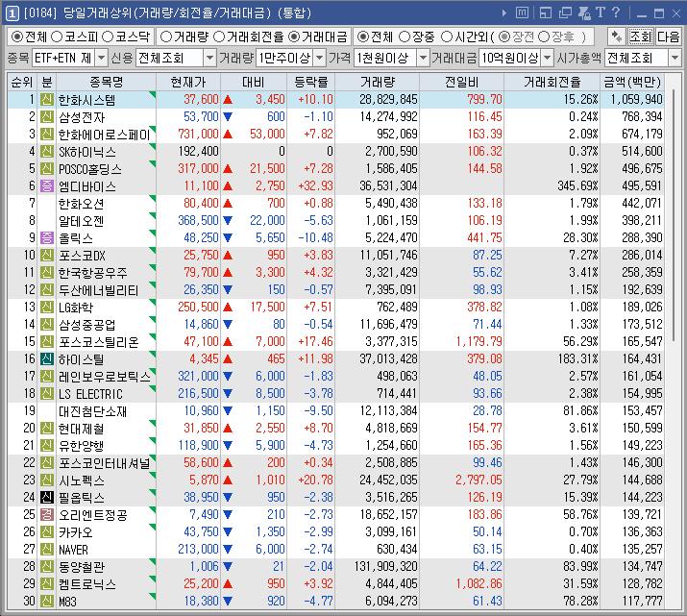Screen dimensions: 687x616
Task: Open the LS ELECTRIC stock name
Action: (x=90, y=393)
